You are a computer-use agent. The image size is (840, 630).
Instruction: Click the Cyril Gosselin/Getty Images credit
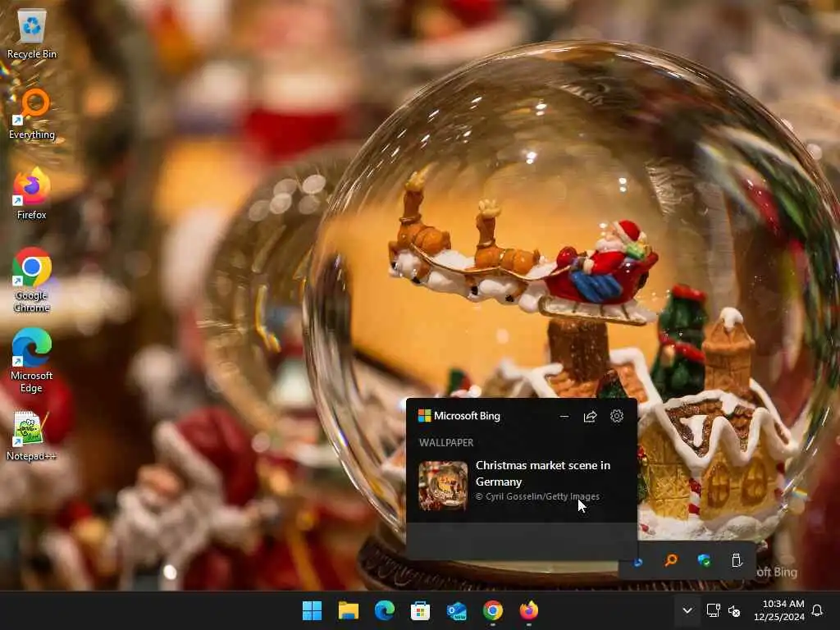[x=537, y=496]
